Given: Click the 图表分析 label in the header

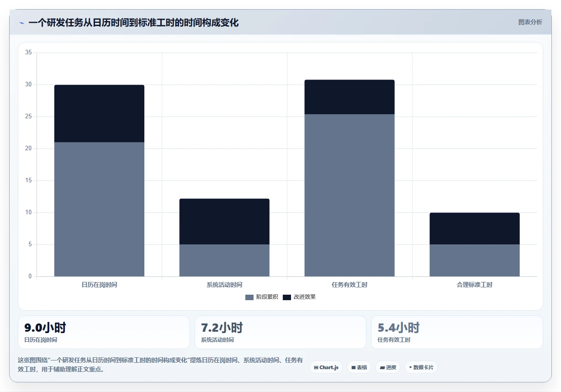Looking at the screenshot, I should (530, 22).
